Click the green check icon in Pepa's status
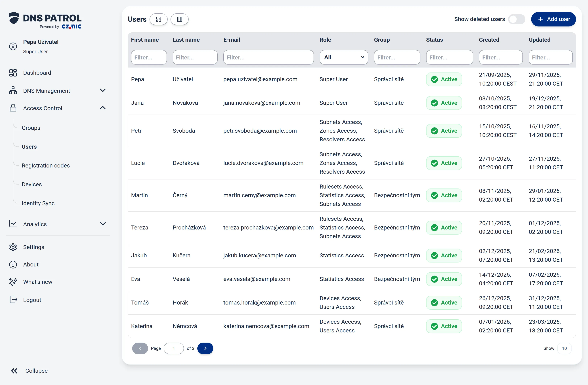Viewport: 588px width, 385px height. coord(434,79)
